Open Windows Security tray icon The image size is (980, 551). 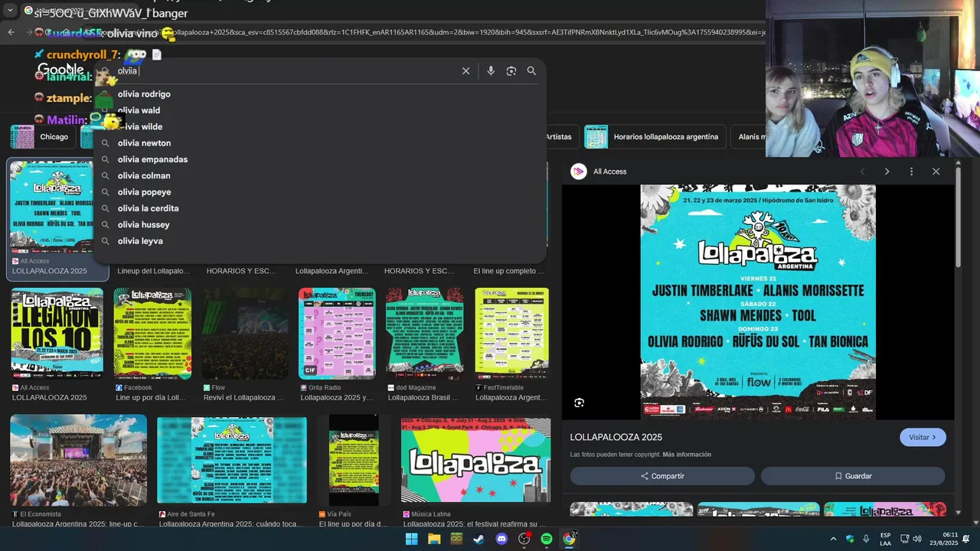click(x=850, y=539)
